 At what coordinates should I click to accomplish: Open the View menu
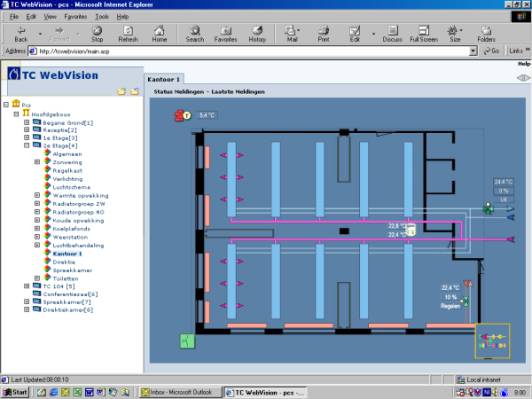(50, 17)
